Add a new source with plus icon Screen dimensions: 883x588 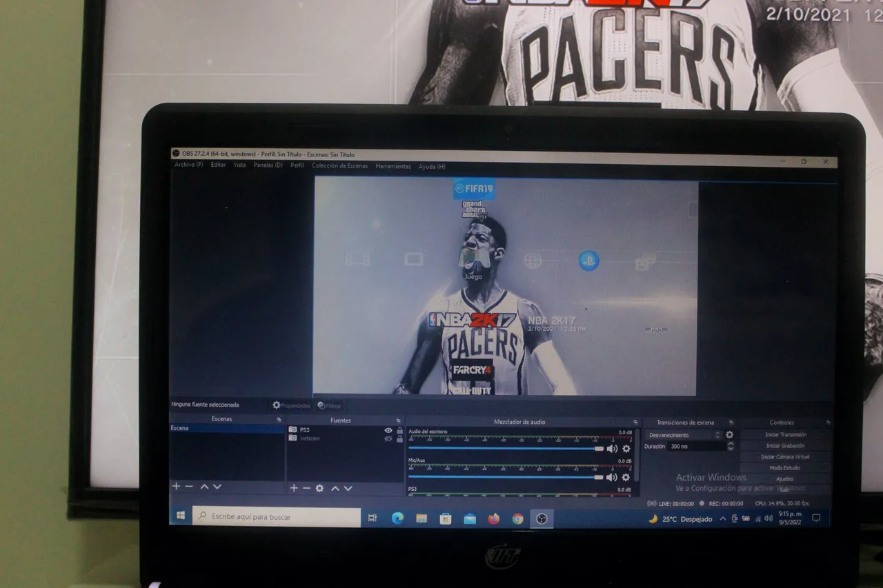pos(294,488)
